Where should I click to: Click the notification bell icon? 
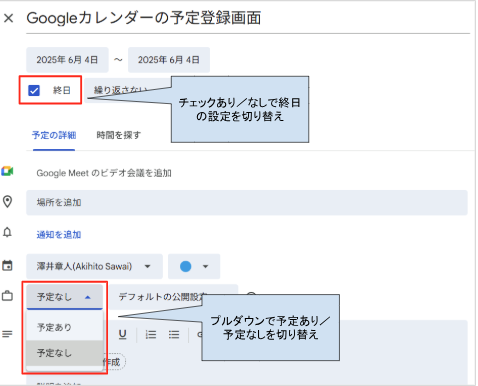7,232
